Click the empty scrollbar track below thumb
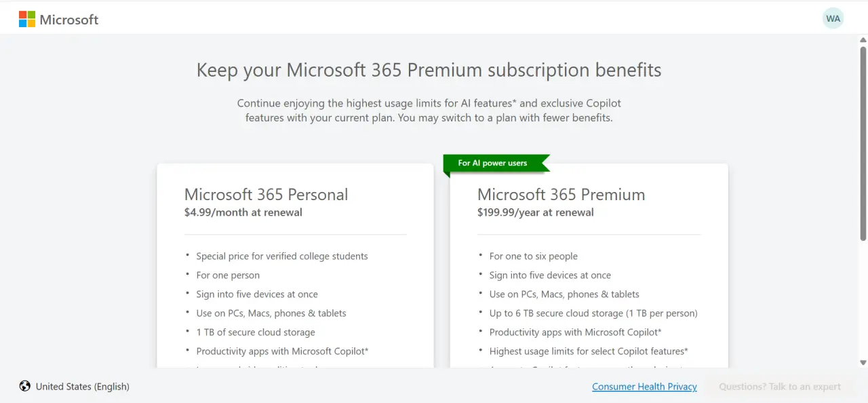This screenshot has height=403, width=868. point(863,299)
